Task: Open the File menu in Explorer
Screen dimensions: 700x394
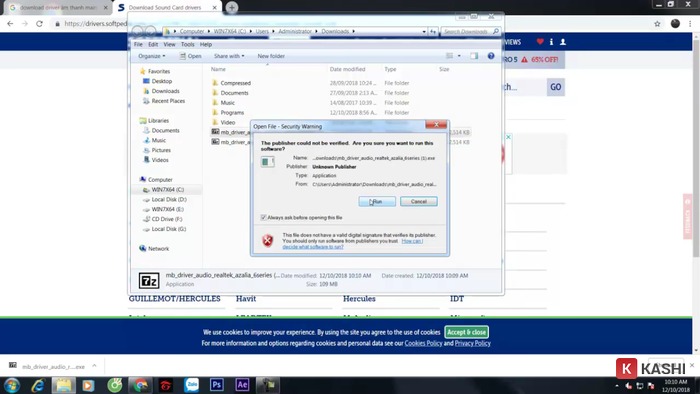Action: point(138,45)
